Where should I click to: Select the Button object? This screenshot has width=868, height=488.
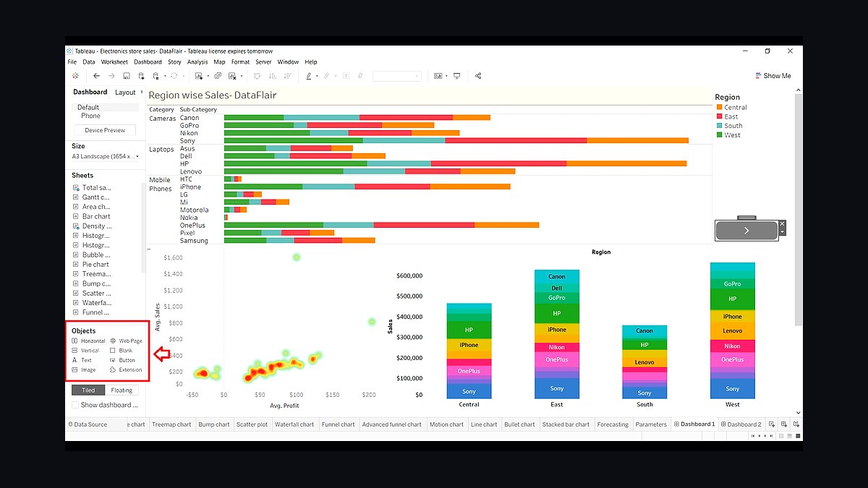pos(122,360)
